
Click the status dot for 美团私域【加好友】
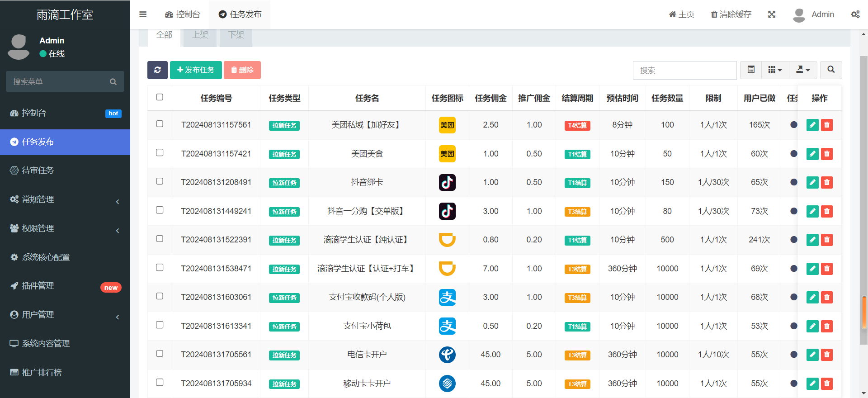793,125
